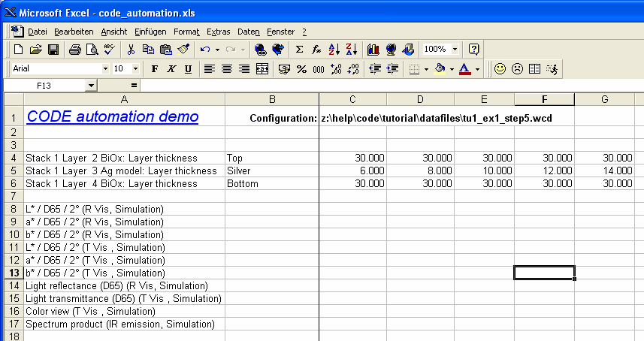Click the column C header

pyautogui.click(x=352, y=99)
